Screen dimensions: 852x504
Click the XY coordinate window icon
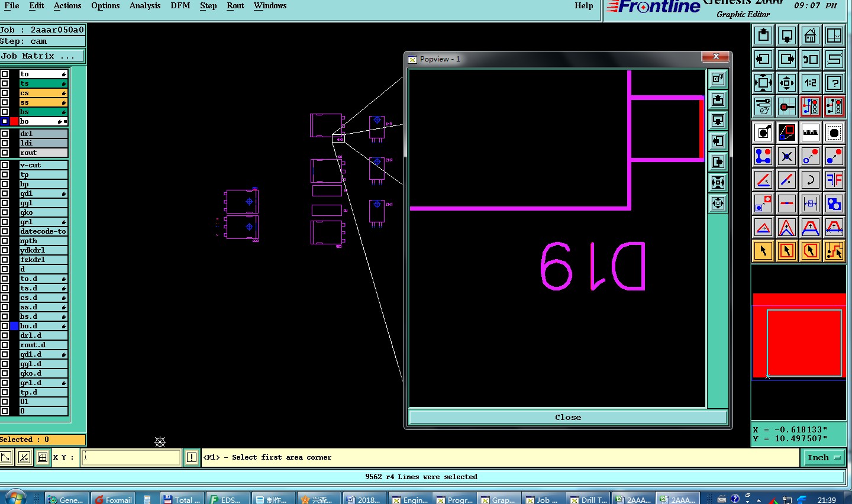click(834, 35)
